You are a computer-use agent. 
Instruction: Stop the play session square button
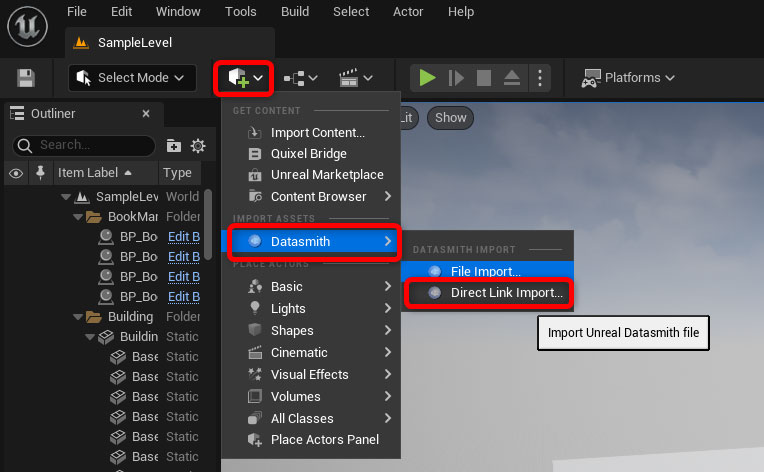tap(484, 78)
